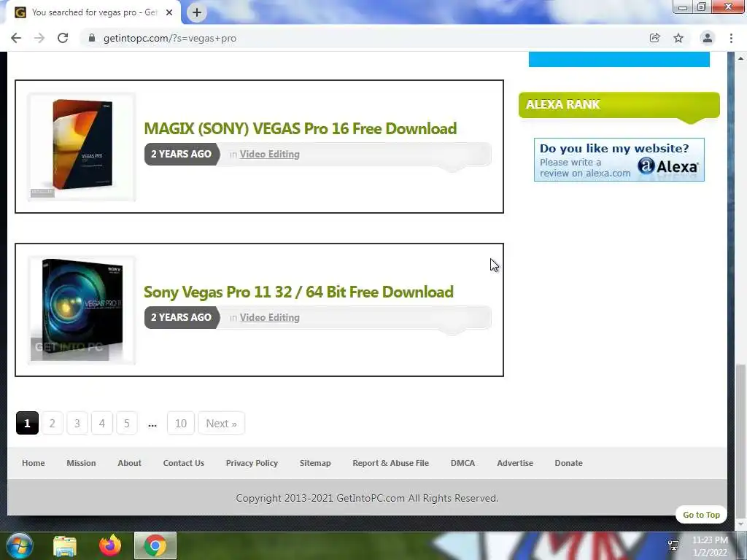The height and width of the screenshot is (560, 747).
Task: Open the Mission footer link
Action: click(81, 463)
